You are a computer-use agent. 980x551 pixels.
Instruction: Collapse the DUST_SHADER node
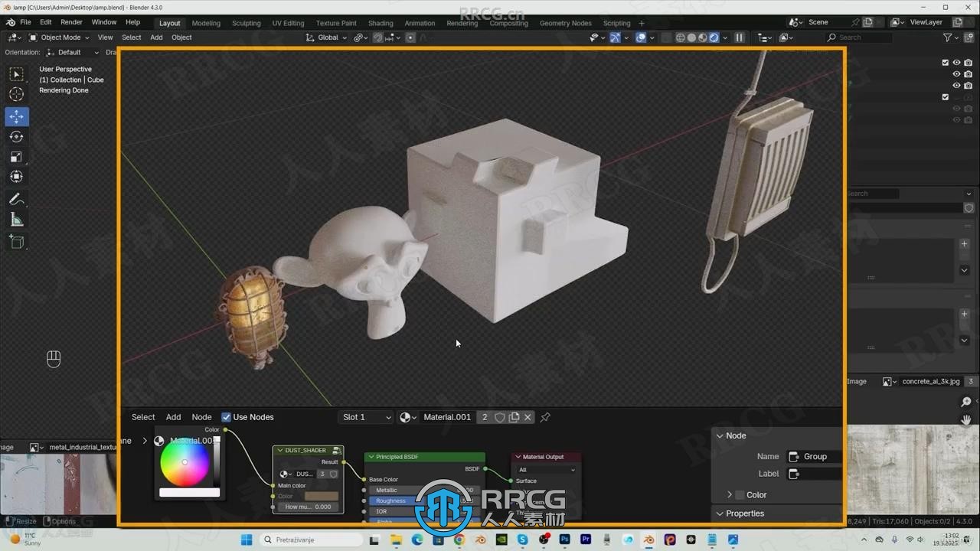280,451
